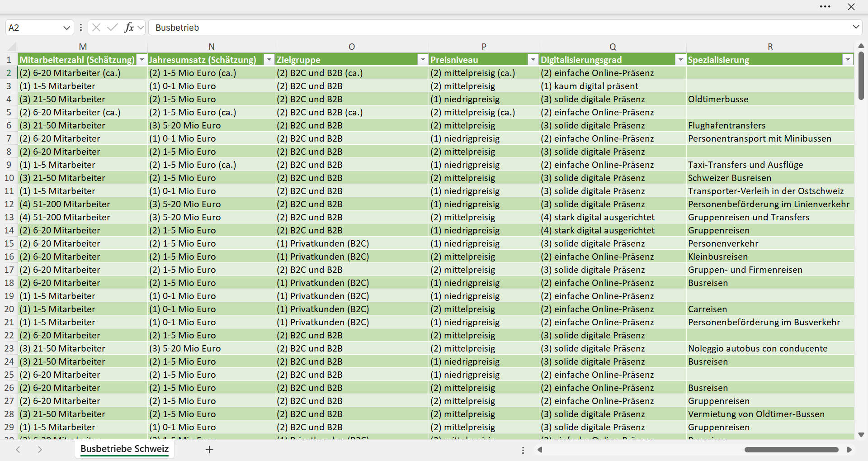Screen dimensions: 868x461
Task: Select cell Kleinbusreisen in row 16
Action: tap(770, 257)
